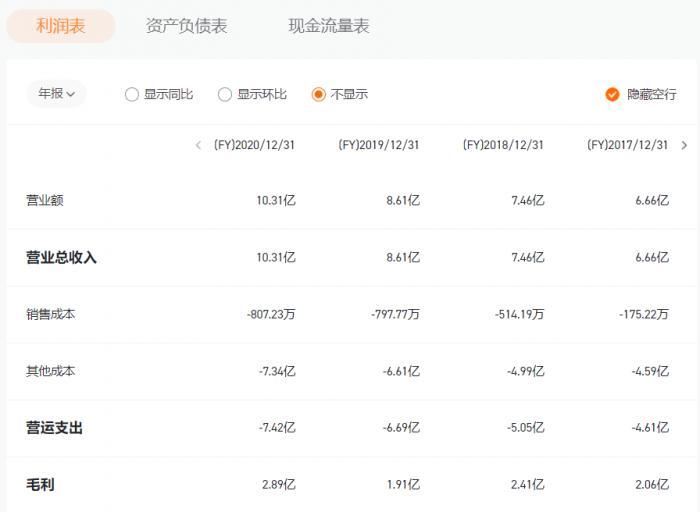
Task: Click the (FY)2018/12/31 column header
Action: coord(503,145)
